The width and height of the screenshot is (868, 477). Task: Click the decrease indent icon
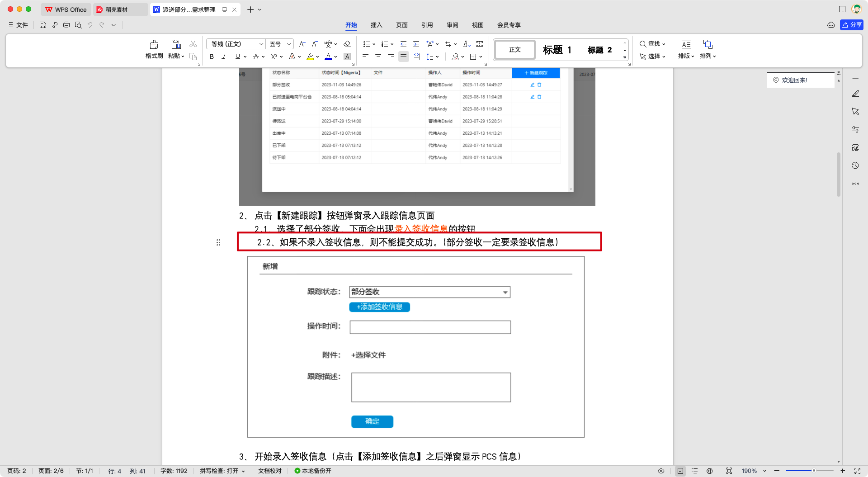click(x=403, y=44)
